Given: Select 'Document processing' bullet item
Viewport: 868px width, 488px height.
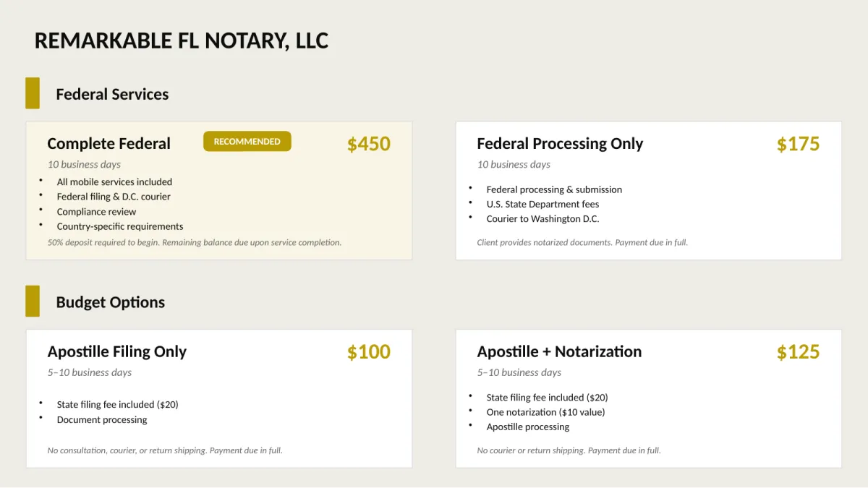Looking at the screenshot, I should click(102, 420).
